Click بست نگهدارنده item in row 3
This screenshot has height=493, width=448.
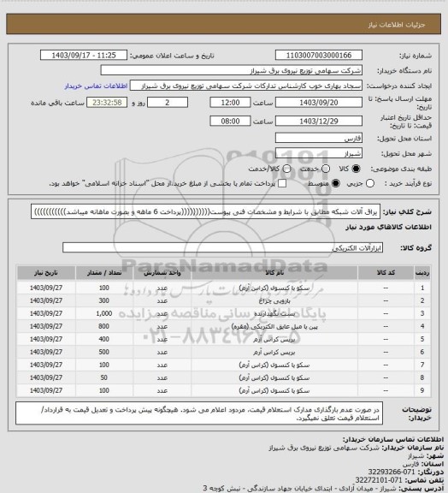click(x=274, y=314)
